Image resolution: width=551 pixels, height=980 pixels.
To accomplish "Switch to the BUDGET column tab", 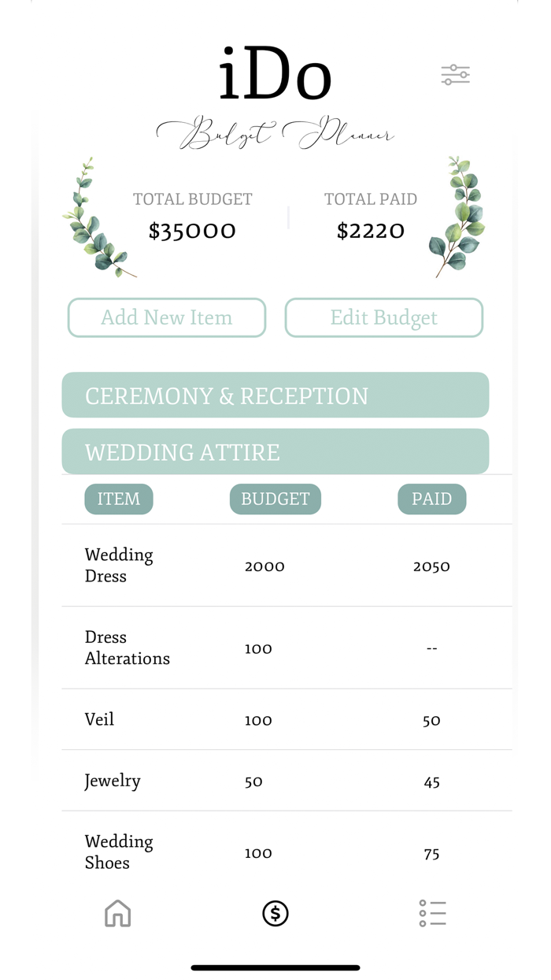I will coord(275,499).
